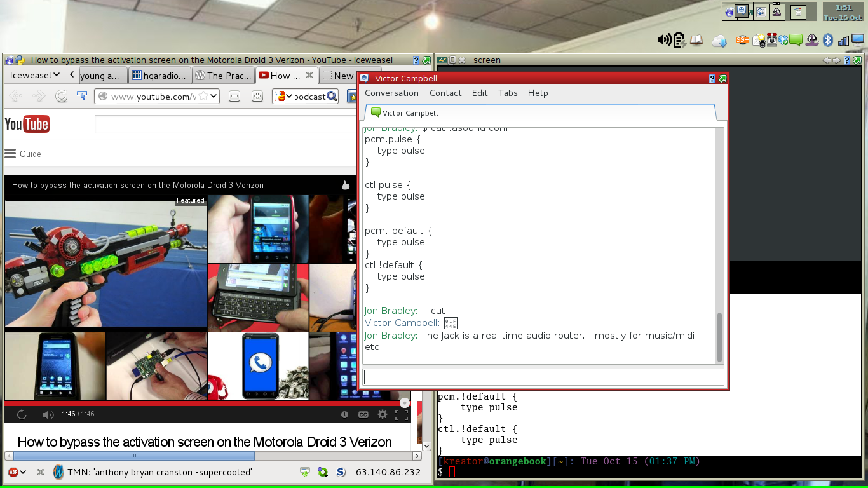Viewport: 868px width, 488px height.
Task: Open the Help menu in chat window
Action: (538, 93)
